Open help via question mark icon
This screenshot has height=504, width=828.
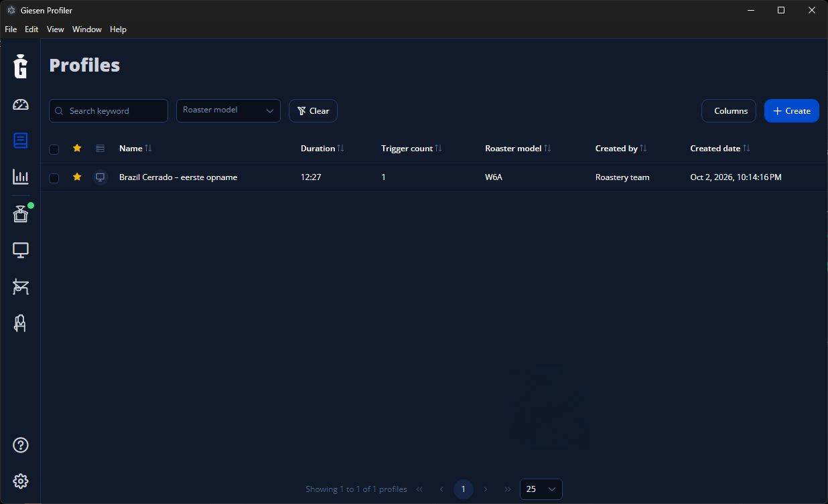click(x=21, y=445)
